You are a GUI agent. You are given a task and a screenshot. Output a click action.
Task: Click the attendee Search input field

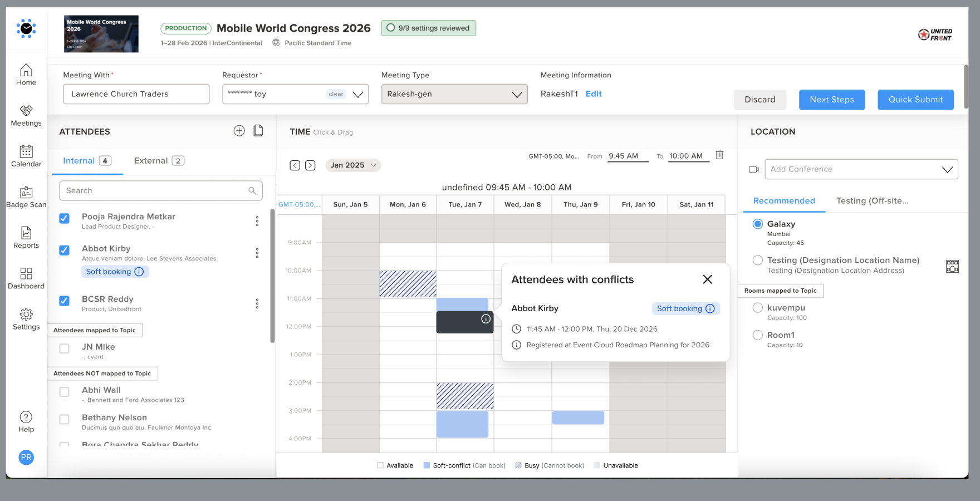click(x=156, y=191)
